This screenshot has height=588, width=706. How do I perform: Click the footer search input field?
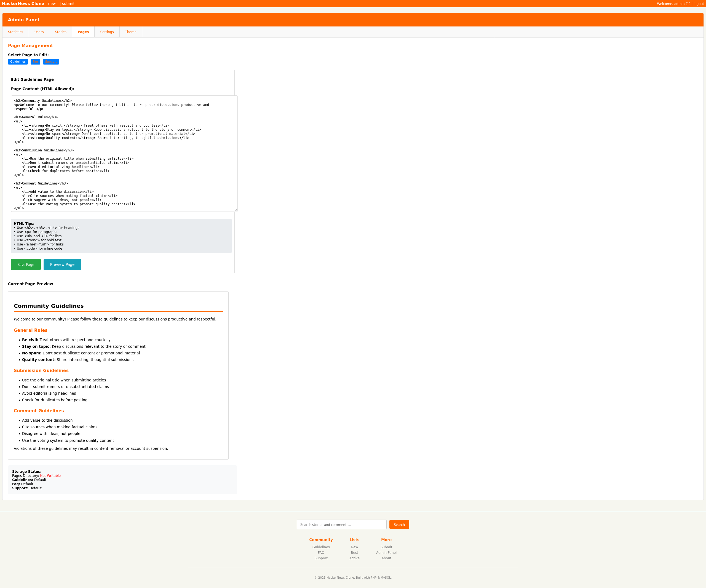click(x=341, y=525)
